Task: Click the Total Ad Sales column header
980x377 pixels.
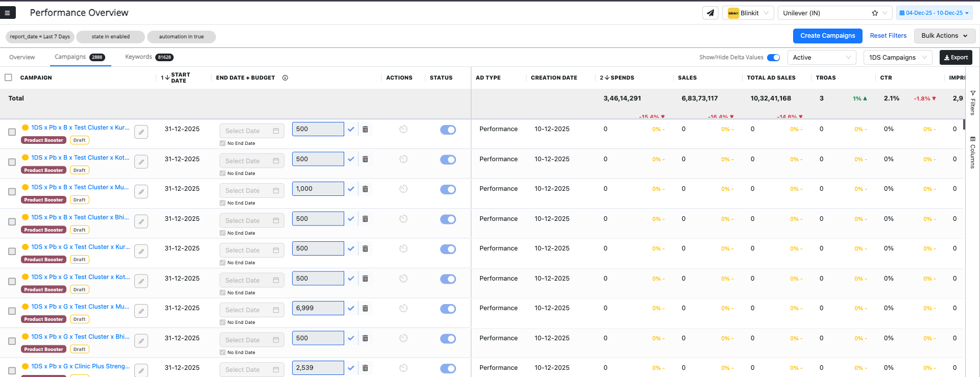Action: tap(771, 78)
